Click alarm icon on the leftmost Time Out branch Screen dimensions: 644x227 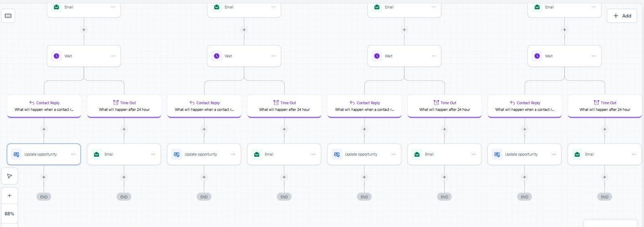(x=116, y=103)
